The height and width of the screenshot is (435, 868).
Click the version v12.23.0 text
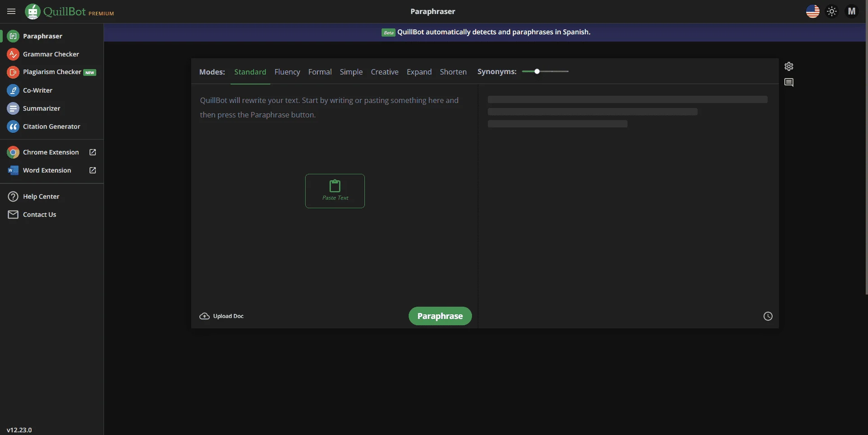(19, 430)
